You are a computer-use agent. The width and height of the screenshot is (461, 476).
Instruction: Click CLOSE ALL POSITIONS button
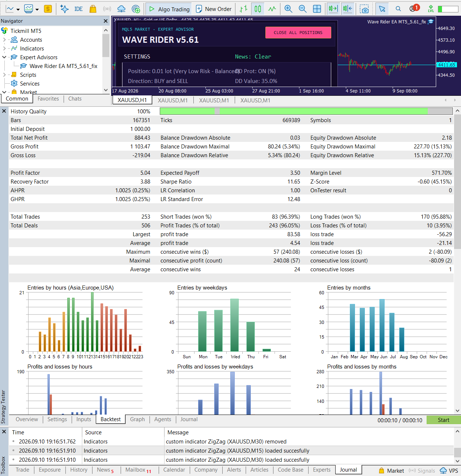298,33
